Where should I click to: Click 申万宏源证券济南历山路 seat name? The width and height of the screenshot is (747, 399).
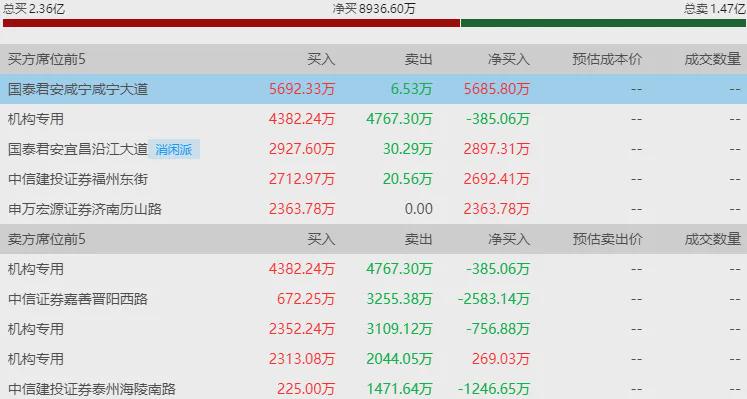(85, 209)
